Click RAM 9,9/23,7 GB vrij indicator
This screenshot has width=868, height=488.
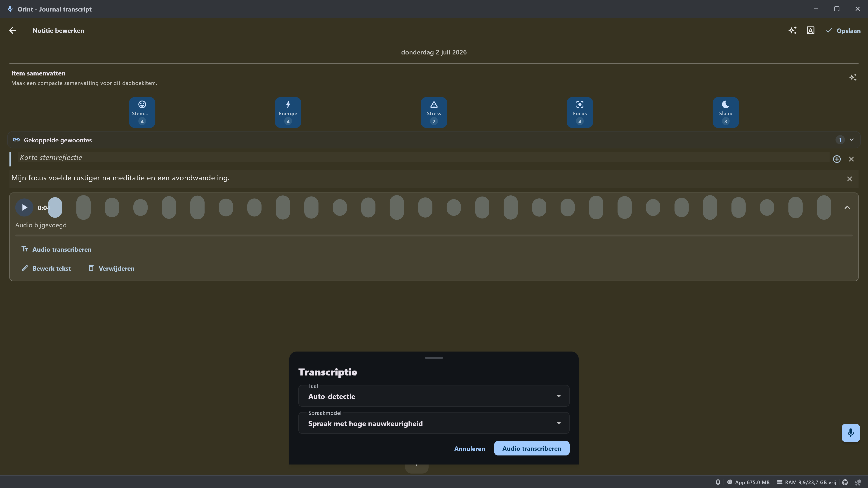point(806,482)
